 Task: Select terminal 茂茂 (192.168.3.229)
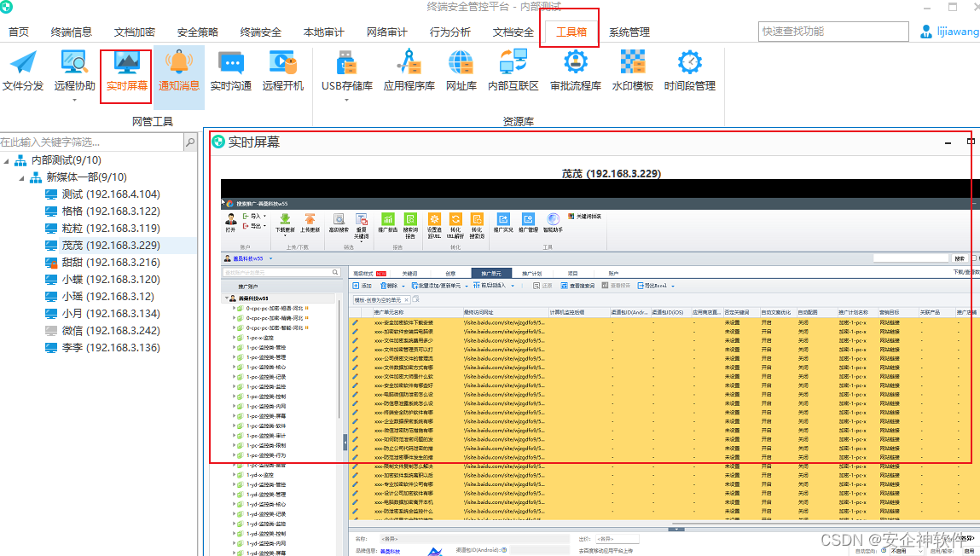pos(102,246)
